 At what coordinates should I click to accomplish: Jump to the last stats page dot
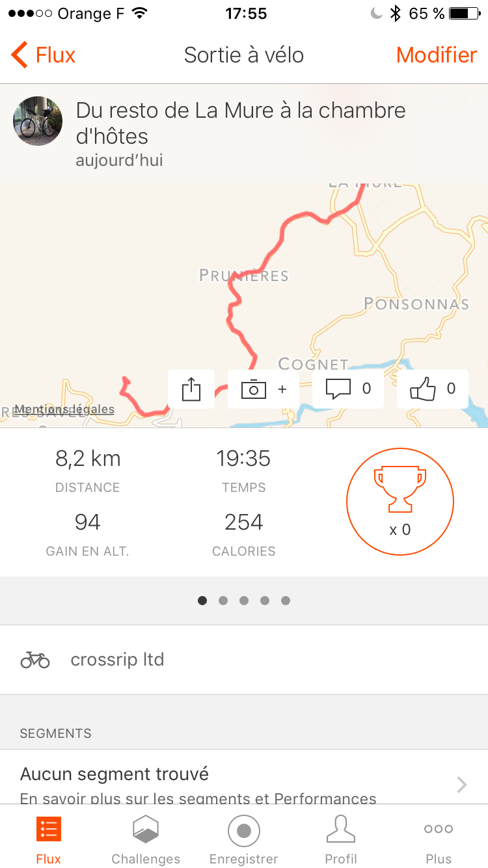pos(286,601)
